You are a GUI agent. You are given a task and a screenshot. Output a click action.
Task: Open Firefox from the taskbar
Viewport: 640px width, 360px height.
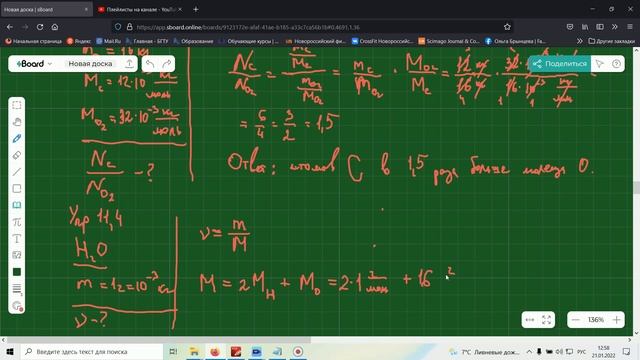coord(215,351)
